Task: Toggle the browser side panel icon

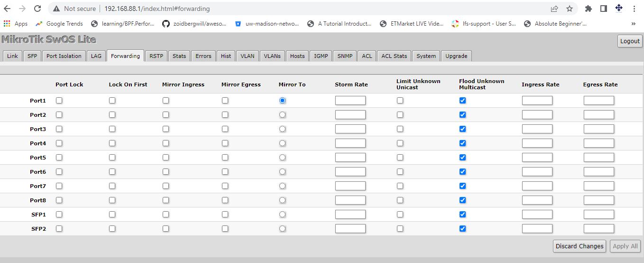Action: pyautogui.click(x=604, y=9)
